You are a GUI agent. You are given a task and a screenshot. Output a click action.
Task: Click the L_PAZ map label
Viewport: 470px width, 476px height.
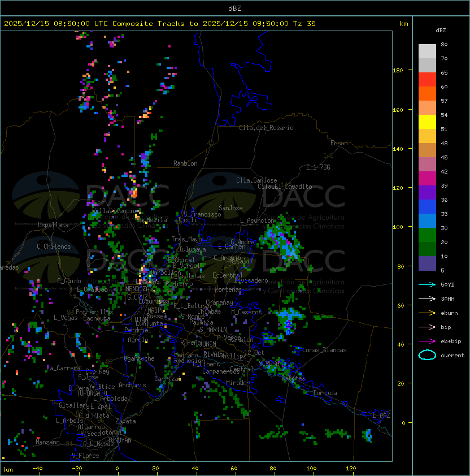click(381, 415)
